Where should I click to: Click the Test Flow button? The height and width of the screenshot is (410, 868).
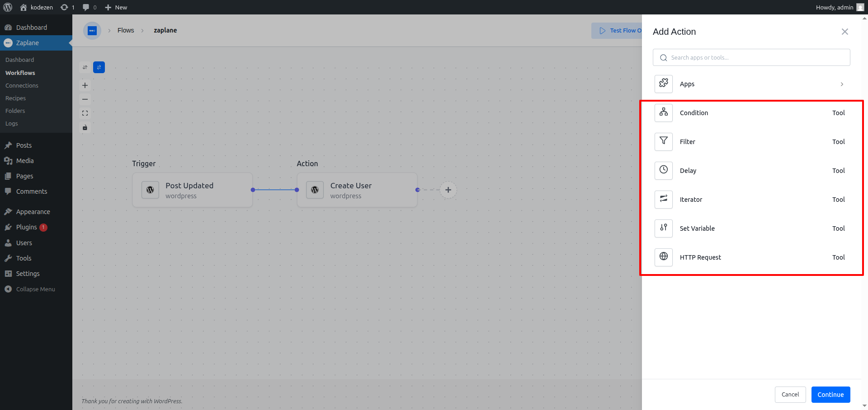tap(617, 30)
